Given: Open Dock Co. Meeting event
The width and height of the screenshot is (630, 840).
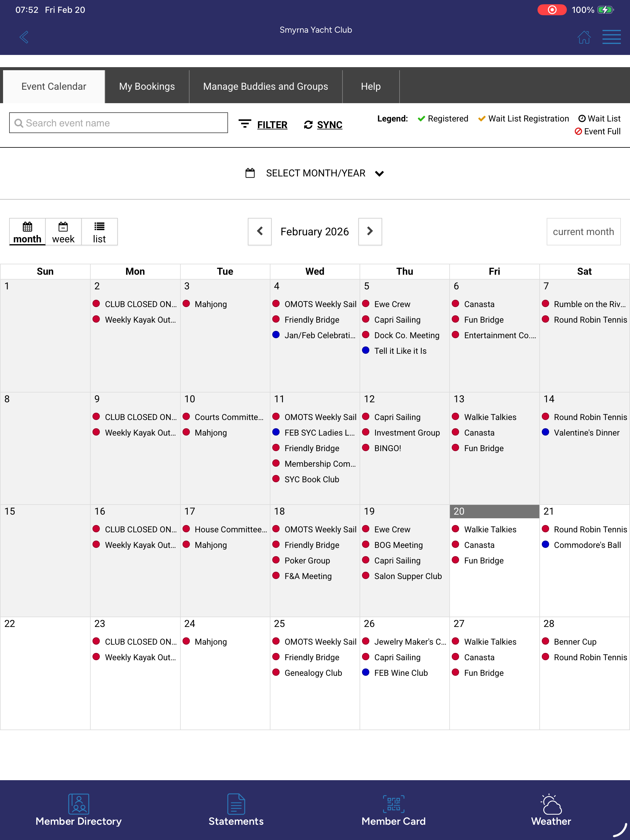Looking at the screenshot, I should [407, 335].
